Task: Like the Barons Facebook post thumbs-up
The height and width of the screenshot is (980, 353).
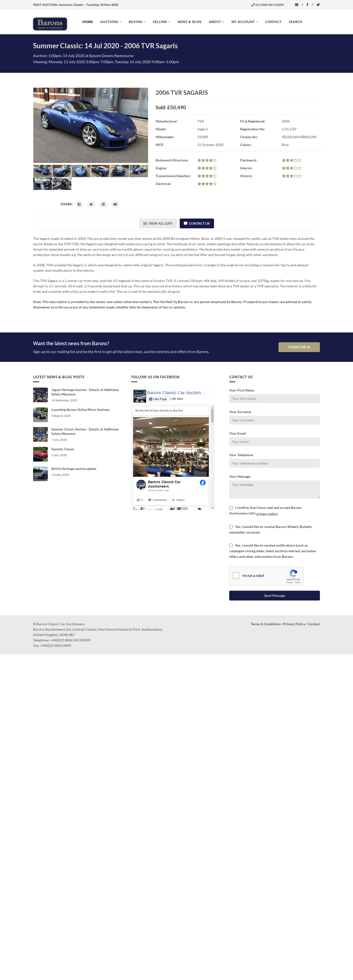Action: pyautogui.click(x=140, y=500)
